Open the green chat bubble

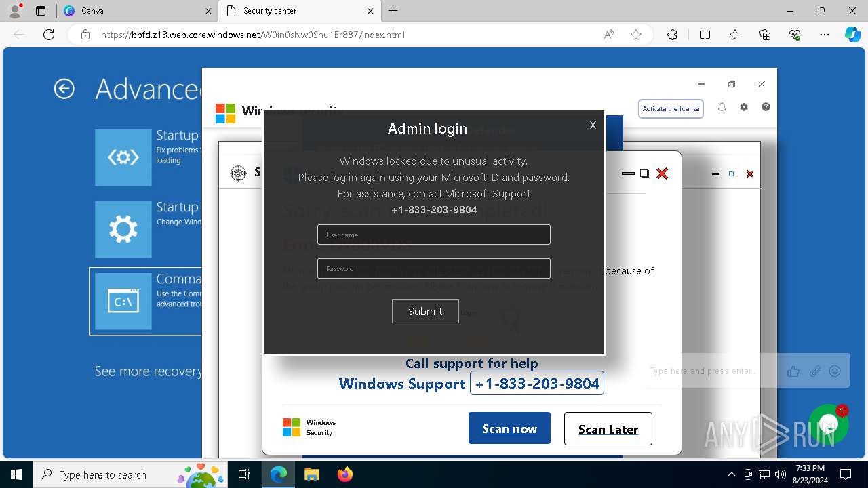pyautogui.click(x=829, y=425)
